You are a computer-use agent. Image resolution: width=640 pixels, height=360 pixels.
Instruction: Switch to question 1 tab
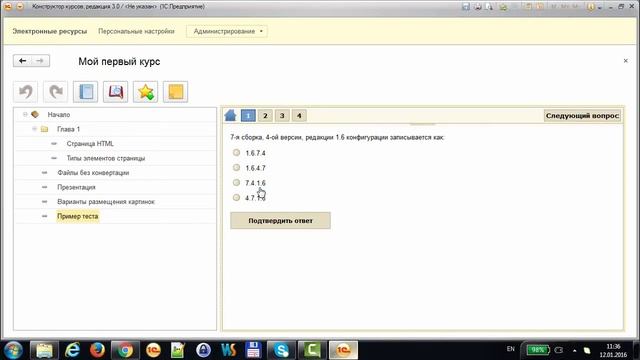[248, 116]
